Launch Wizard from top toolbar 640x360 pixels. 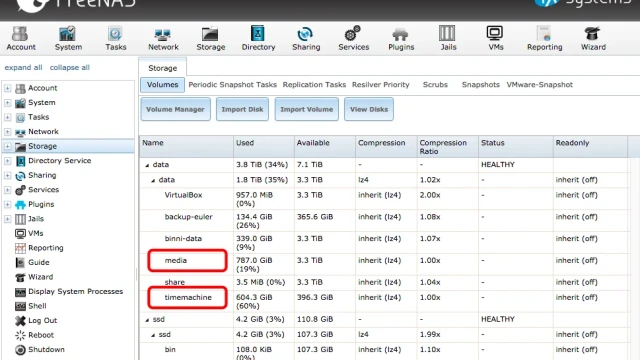coord(593,38)
